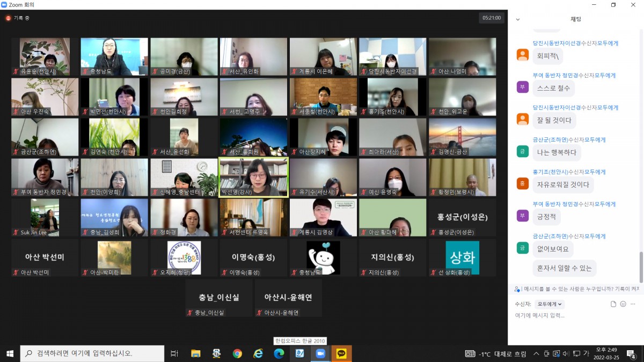Open File Explorer from the taskbar
The image size is (644, 362).
[195, 353]
